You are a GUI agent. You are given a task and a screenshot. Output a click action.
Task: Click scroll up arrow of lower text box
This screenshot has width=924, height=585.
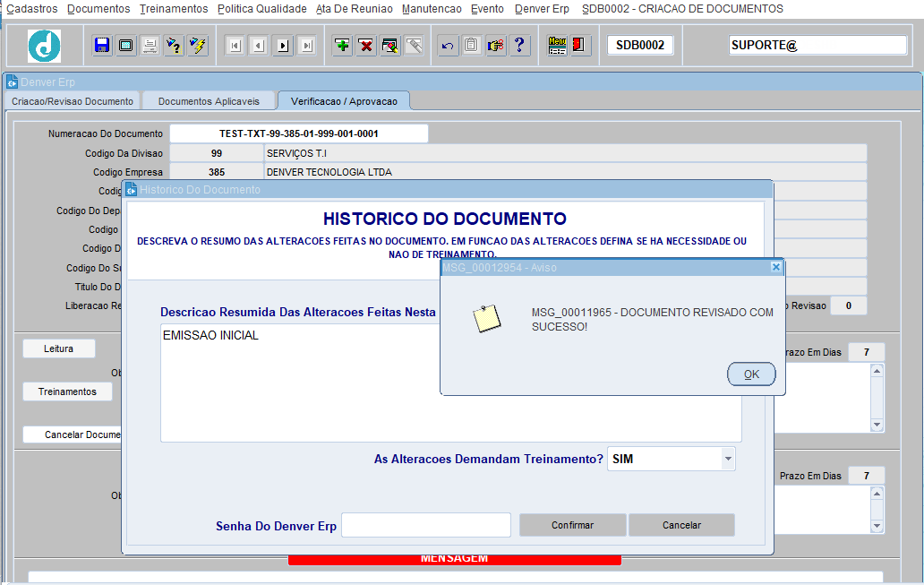[x=877, y=494]
